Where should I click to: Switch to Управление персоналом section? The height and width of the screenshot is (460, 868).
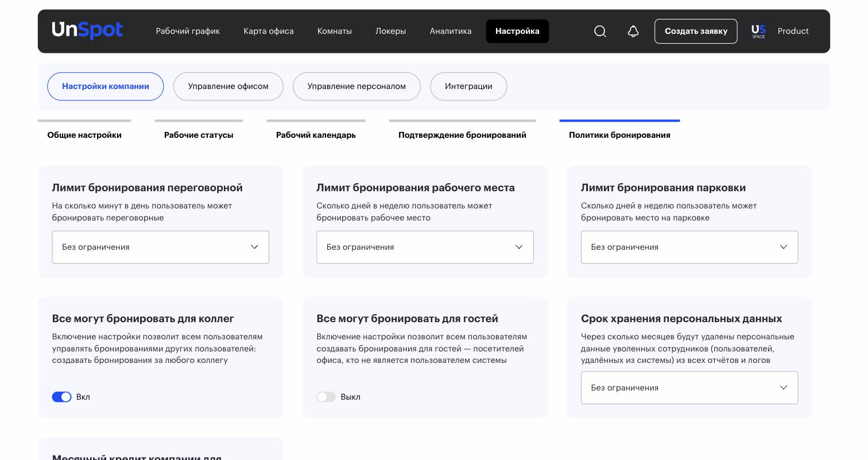pos(356,86)
